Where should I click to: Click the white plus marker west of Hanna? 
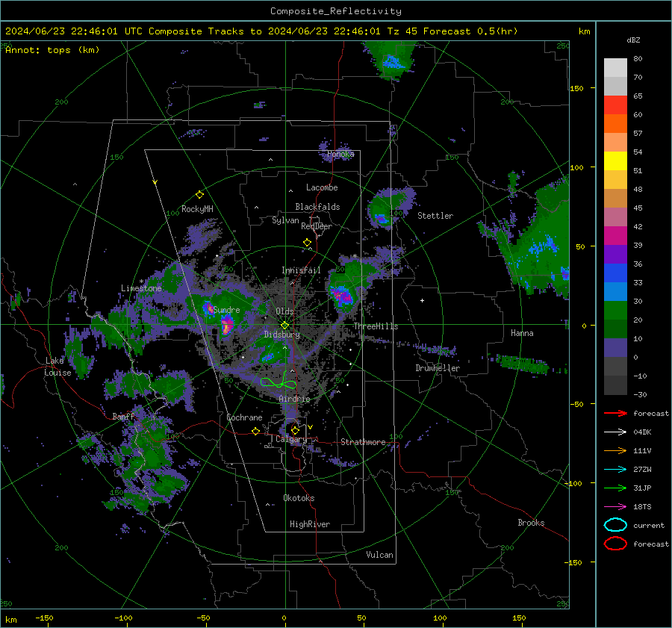pos(422,300)
